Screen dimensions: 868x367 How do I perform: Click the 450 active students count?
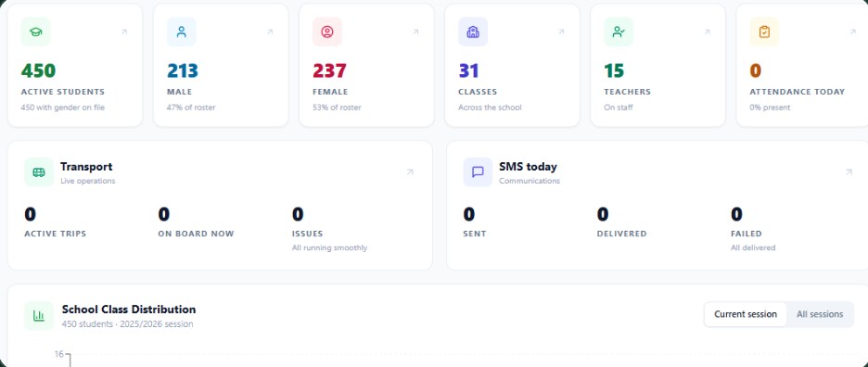coord(38,70)
